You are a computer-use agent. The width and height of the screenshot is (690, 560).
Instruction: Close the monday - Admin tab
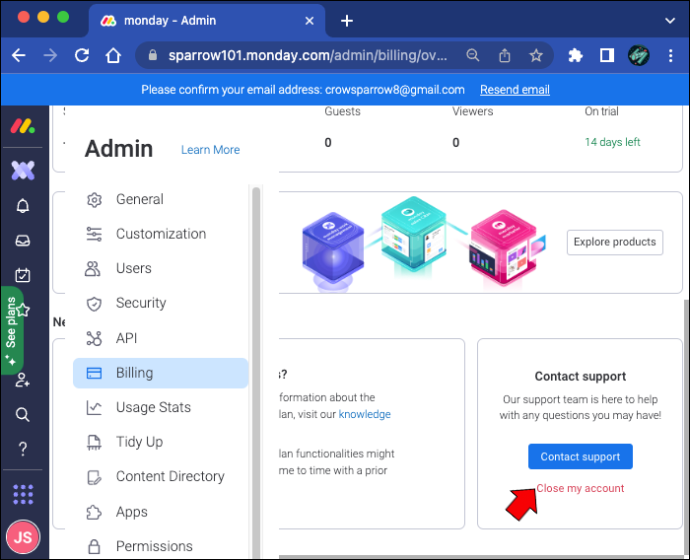coord(309,21)
